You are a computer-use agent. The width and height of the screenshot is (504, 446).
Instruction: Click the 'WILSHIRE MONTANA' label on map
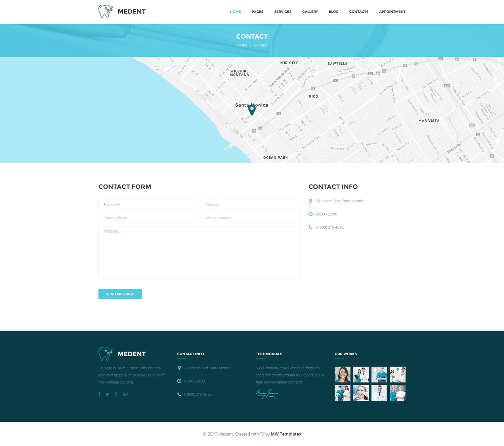[x=239, y=73]
